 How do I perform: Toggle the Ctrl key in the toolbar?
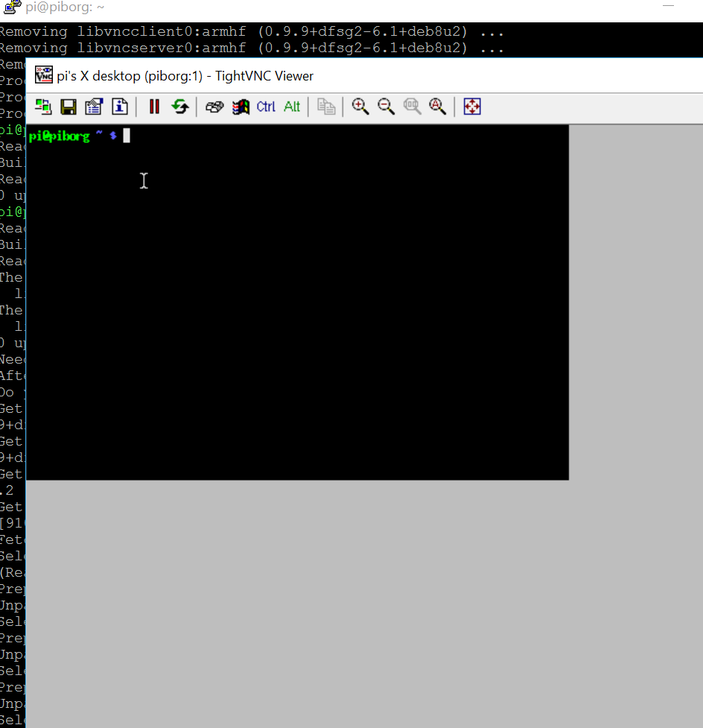[266, 107]
